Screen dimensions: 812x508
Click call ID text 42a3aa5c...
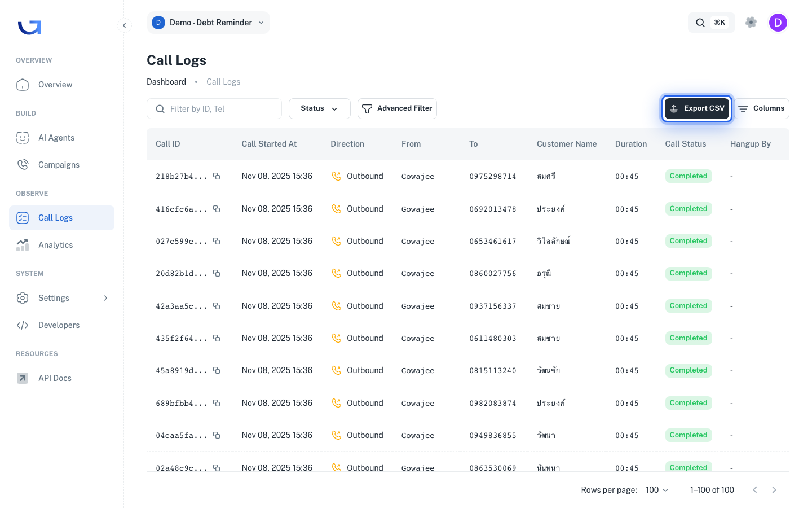click(x=182, y=306)
